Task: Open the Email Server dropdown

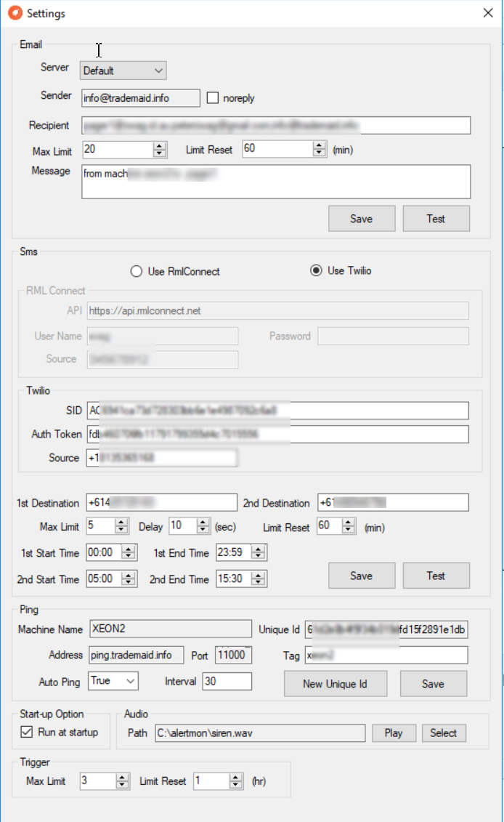Action: point(123,70)
